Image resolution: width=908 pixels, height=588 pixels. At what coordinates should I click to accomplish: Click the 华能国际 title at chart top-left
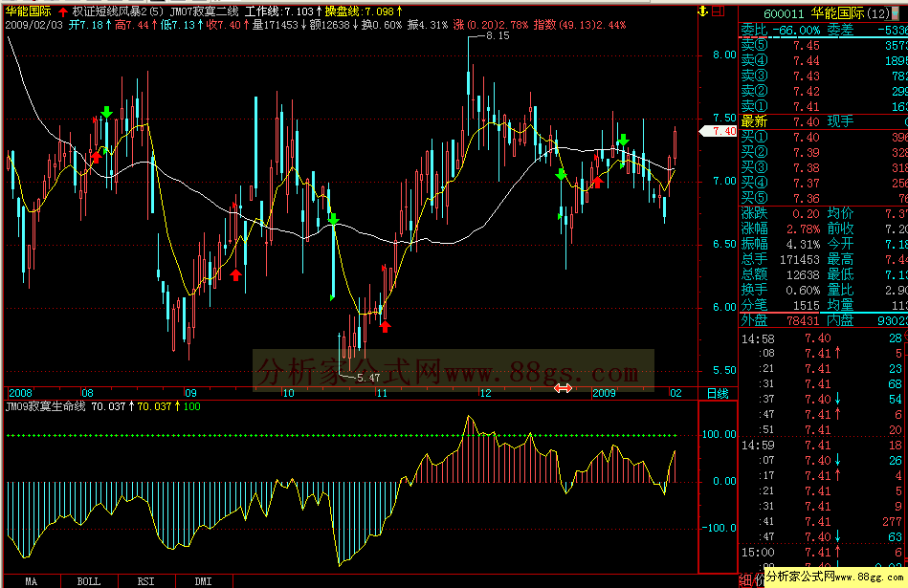(x=29, y=11)
